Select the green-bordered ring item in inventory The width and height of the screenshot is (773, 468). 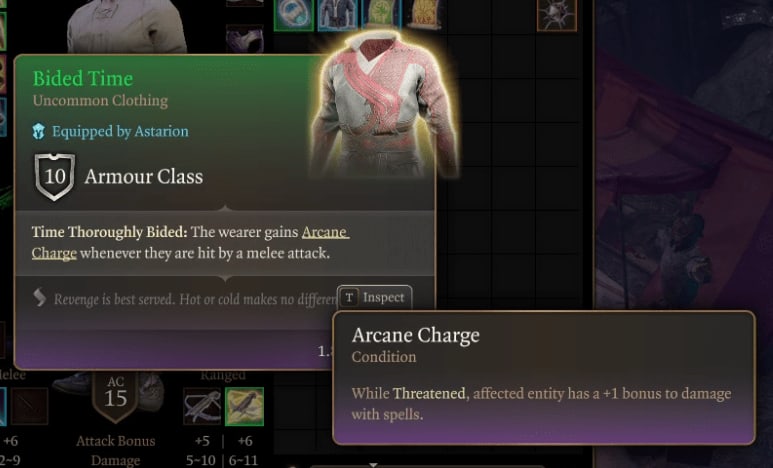point(294,15)
